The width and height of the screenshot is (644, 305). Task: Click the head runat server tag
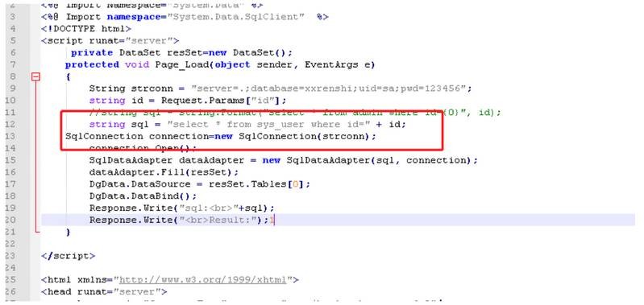(104, 292)
